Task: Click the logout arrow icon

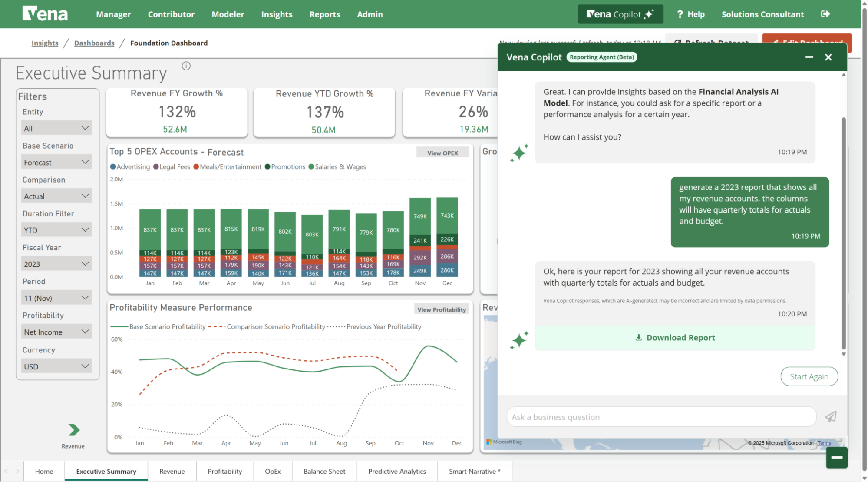Action: coord(825,14)
